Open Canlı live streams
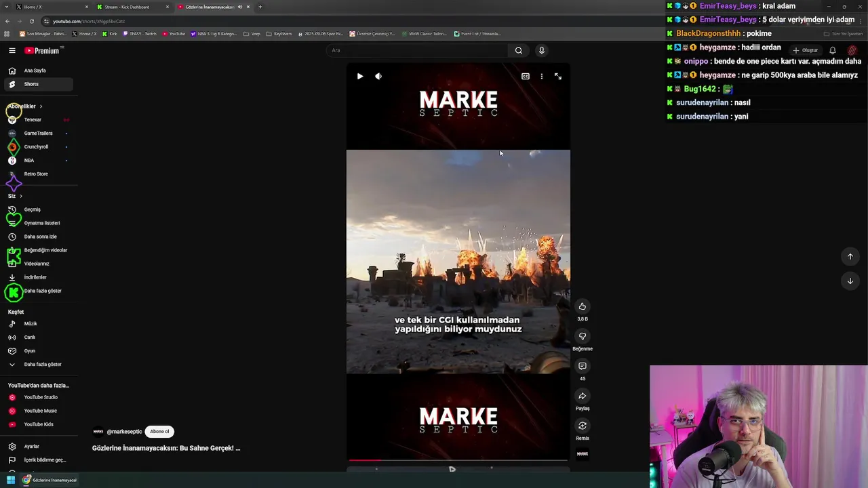 [x=38, y=338]
